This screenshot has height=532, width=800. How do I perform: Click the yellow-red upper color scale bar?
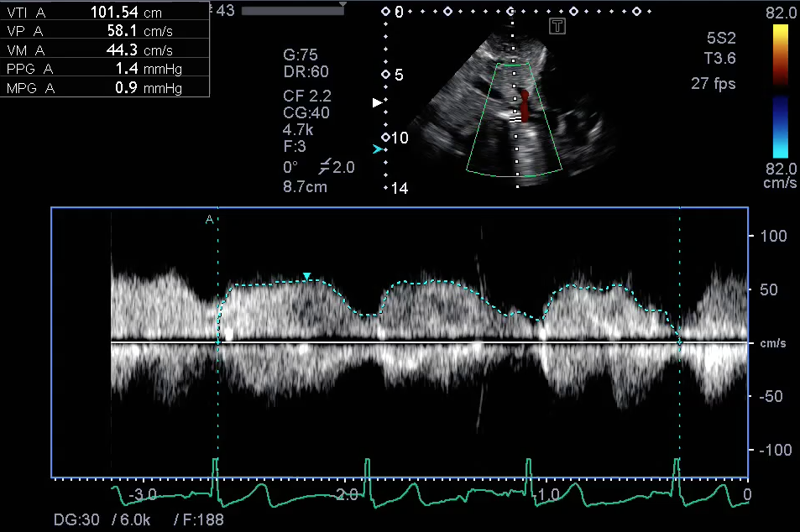[x=780, y=55]
